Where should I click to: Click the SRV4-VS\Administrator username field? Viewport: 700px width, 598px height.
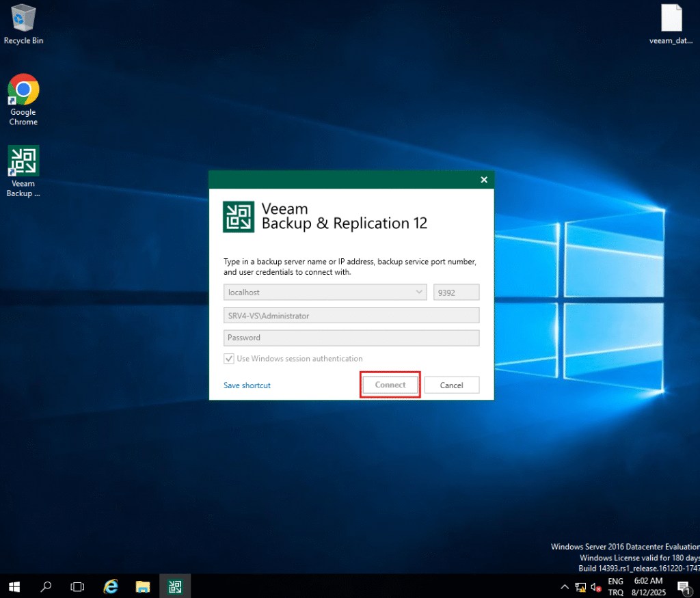tap(351, 316)
